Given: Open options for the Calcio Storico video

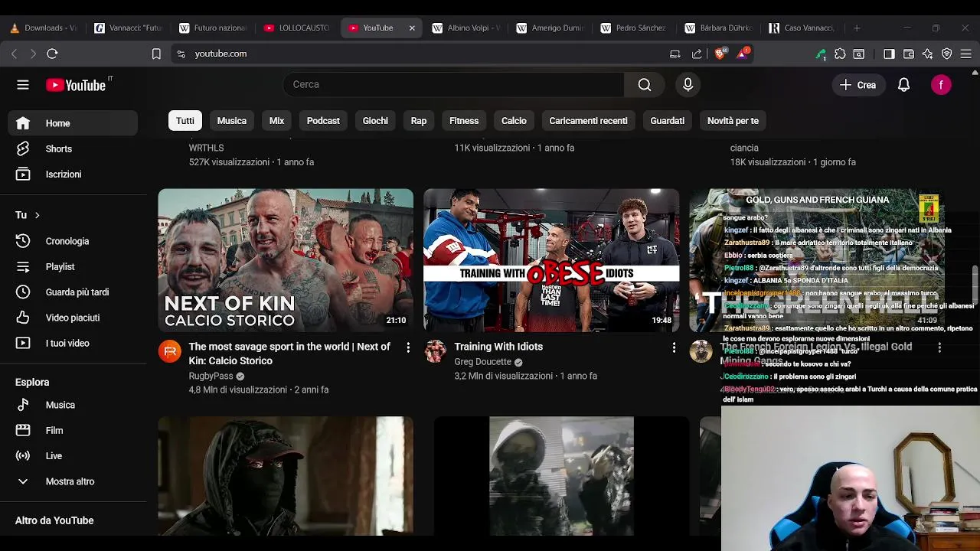Looking at the screenshot, I should (x=408, y=347).
